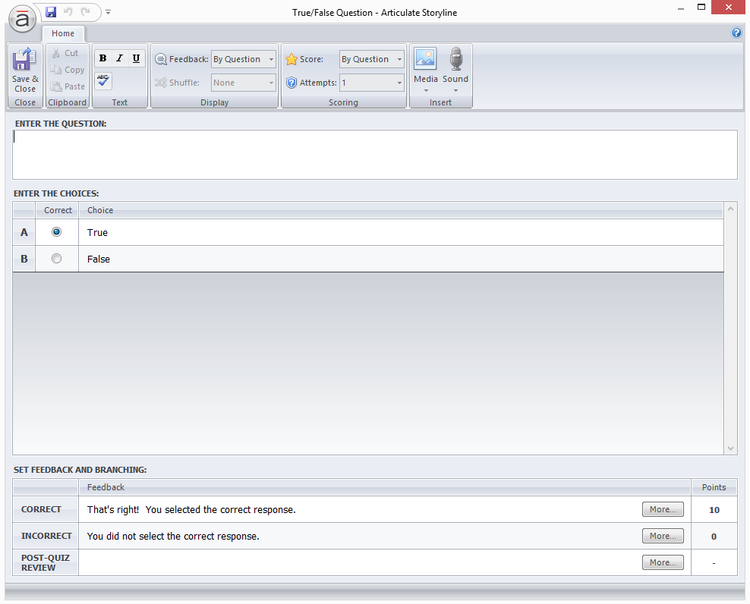
Task: Click the Feedback magnifier icon
Action: tap(161, 59)
